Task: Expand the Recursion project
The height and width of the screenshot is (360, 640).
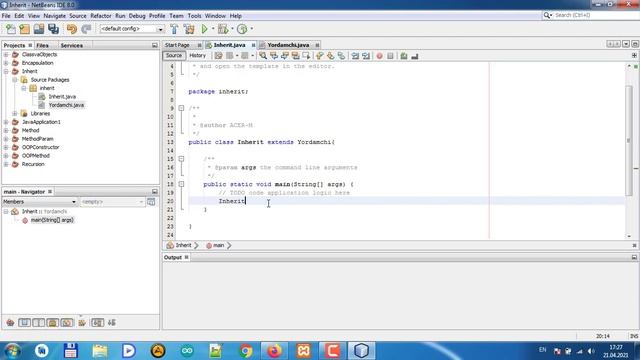Action: [6, 164]
